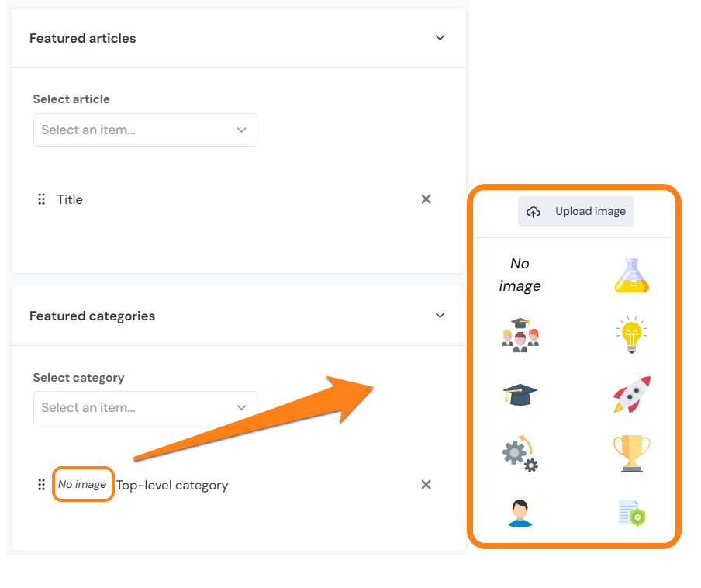
Task: Click the drag handle beside Top-level category
Action: 41,484
